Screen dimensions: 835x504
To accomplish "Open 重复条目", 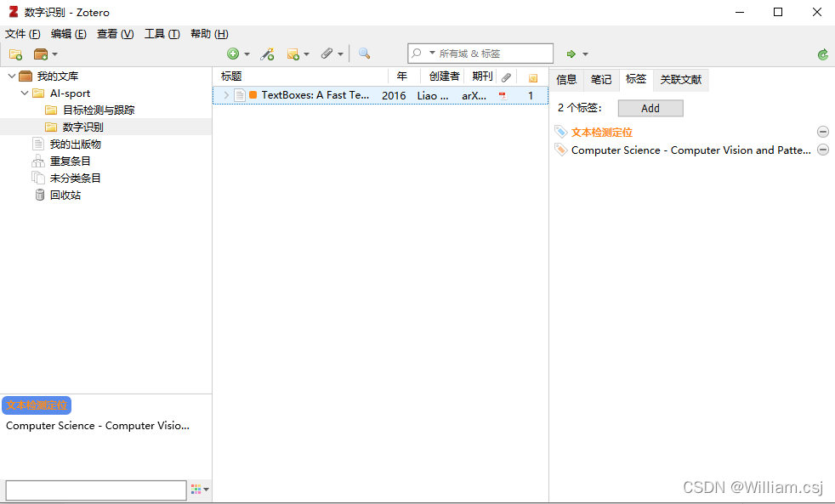I will [70, 161].
